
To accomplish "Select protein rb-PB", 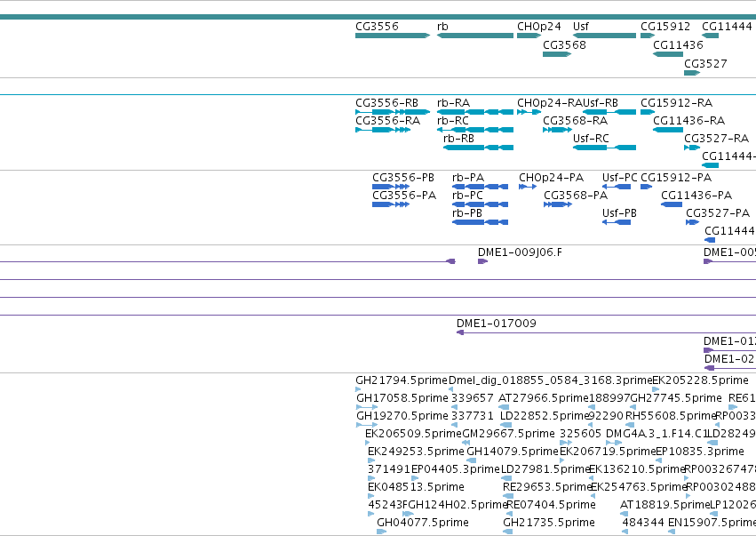I will click(481, 222).
